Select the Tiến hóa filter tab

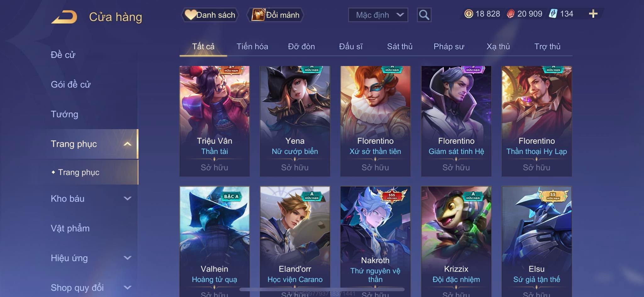point(252,46)
